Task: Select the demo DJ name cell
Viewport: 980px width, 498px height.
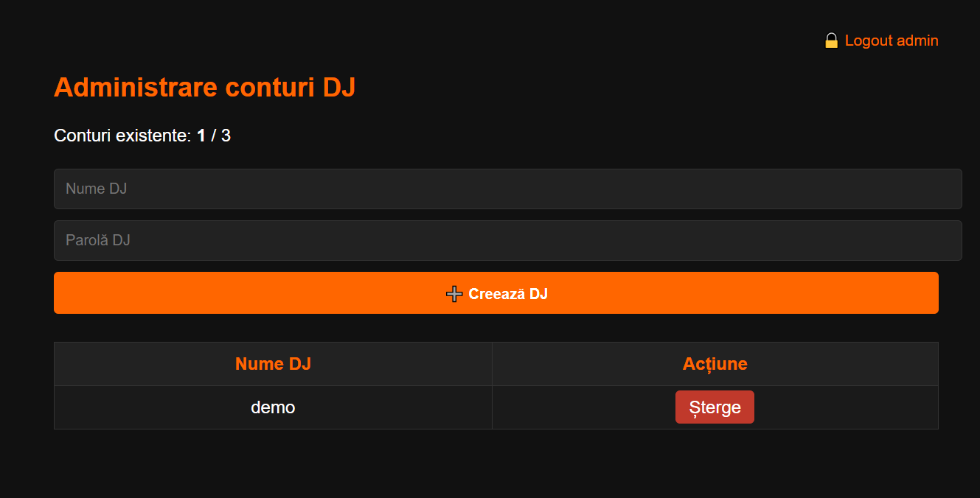Action: [273, 407]
